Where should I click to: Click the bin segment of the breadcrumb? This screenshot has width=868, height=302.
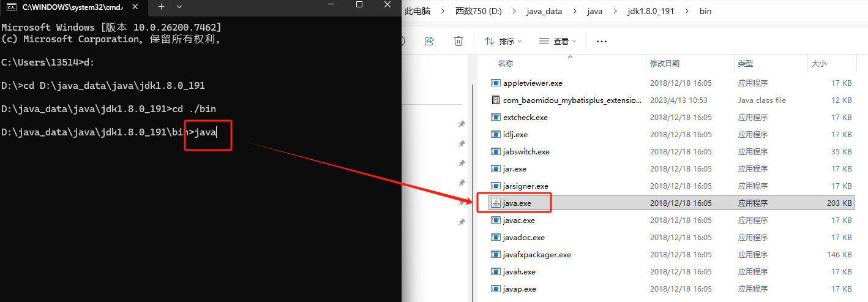click(705, 12)
